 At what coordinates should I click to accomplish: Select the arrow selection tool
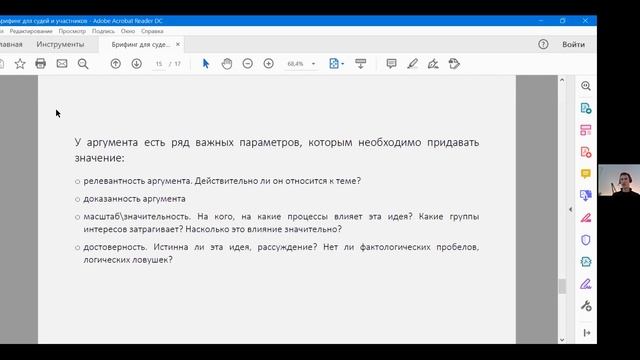click(206, 64)
